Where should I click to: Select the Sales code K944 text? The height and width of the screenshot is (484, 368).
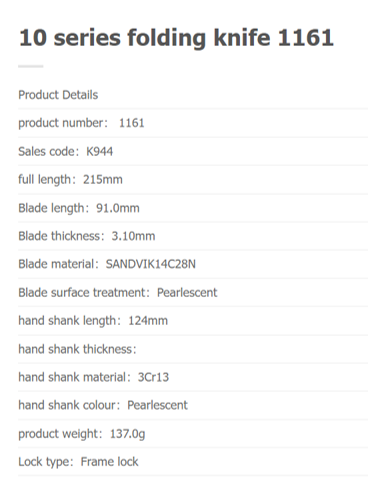pyautogui.click(x=66, y=151)
